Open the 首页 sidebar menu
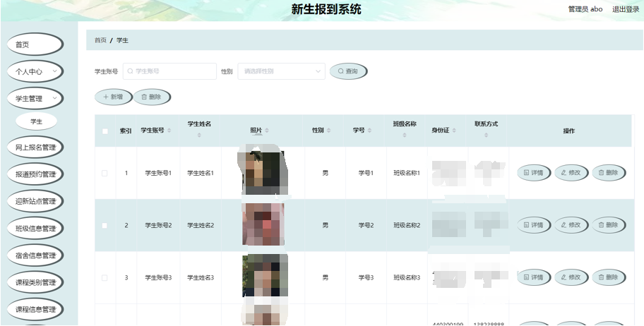This screenshot has height=326, width=644. tap(35, 44)
